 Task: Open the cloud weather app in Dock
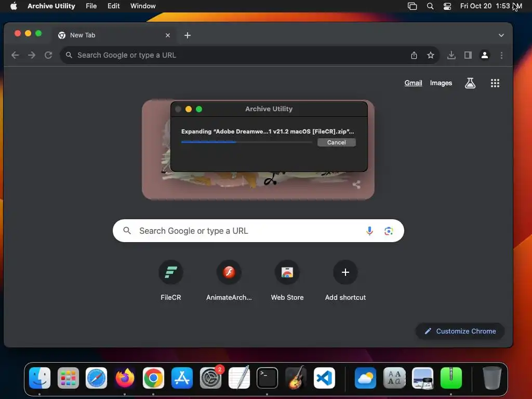pos(365,378)
